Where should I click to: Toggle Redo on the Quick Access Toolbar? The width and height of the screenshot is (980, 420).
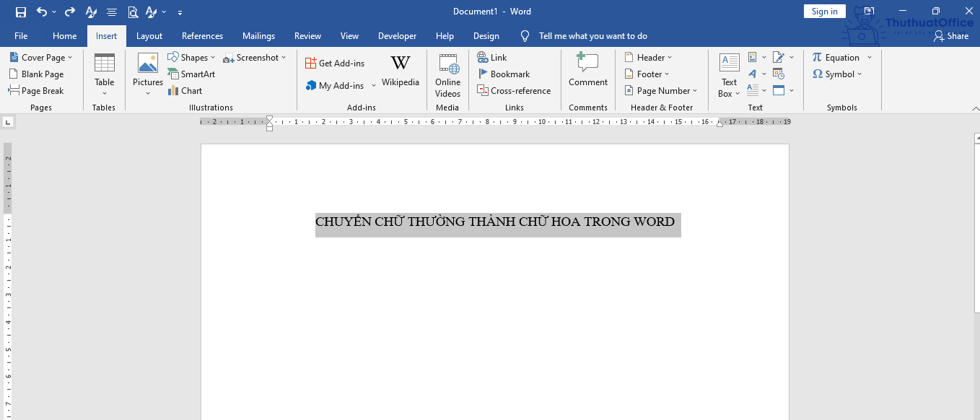[69, 11]
